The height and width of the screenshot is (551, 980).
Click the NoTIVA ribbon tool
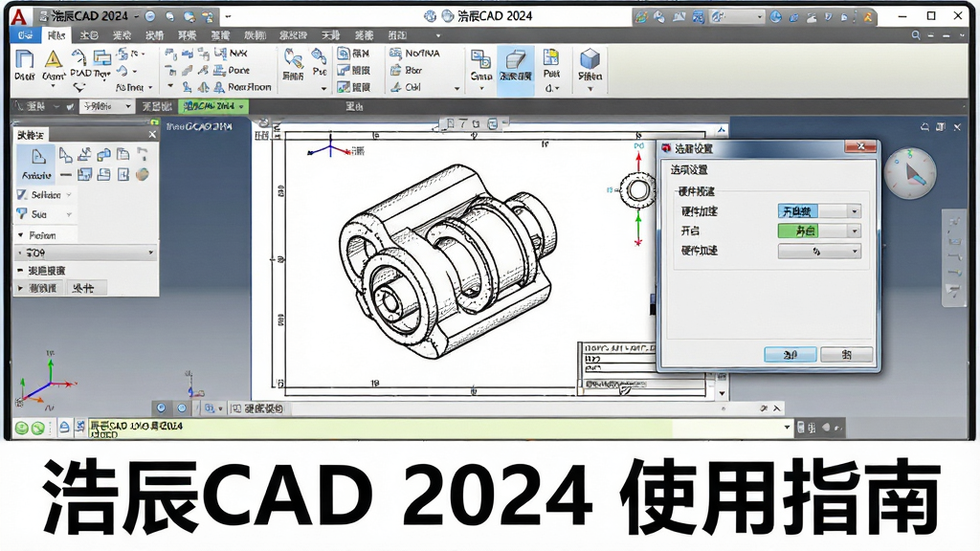(415, 54)
